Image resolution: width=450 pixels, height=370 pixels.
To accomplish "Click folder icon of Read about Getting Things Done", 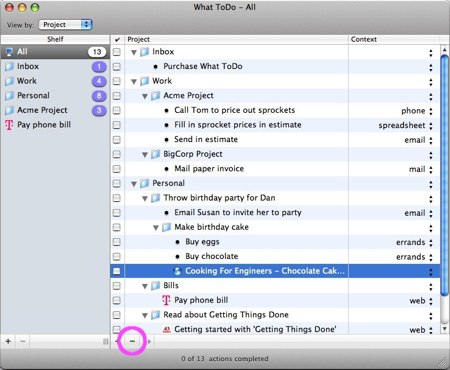I will point(156,315).
